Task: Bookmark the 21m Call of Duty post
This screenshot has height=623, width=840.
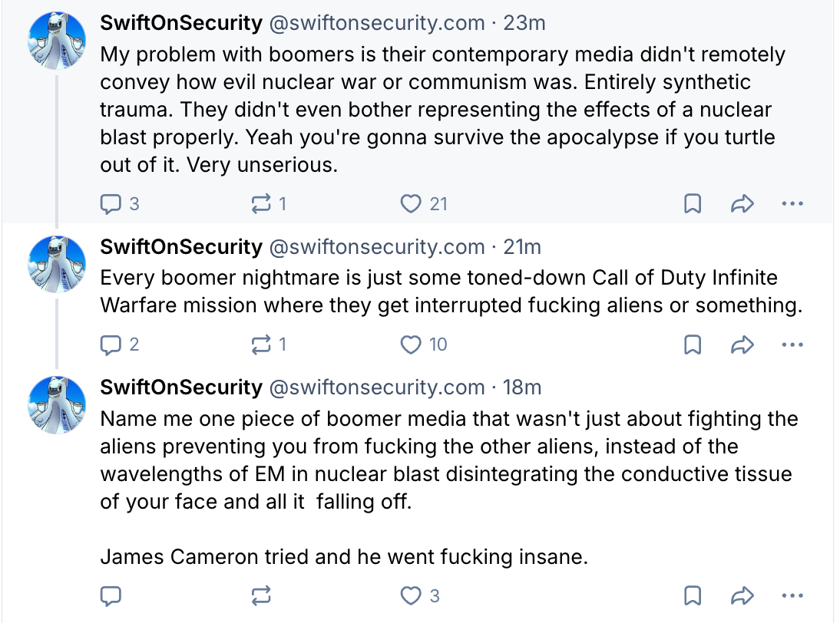Action: (693, 345)
